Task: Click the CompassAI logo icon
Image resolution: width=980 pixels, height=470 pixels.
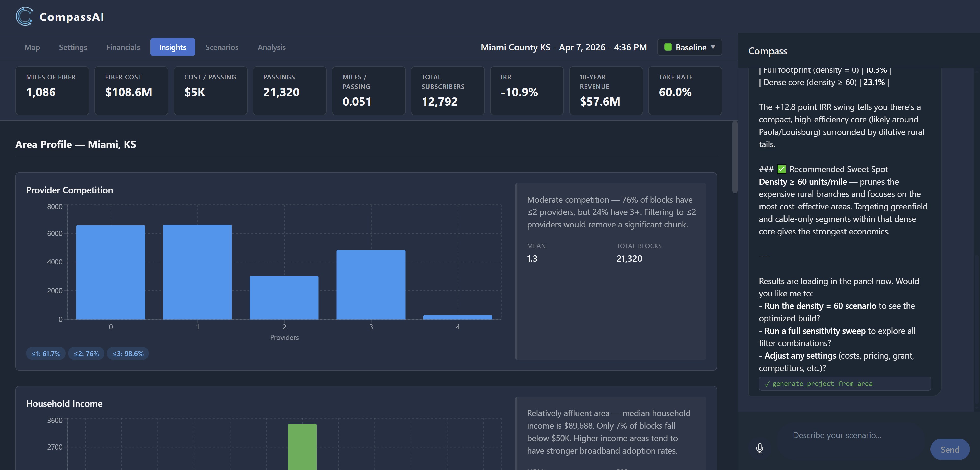Action: pos(24,16)
